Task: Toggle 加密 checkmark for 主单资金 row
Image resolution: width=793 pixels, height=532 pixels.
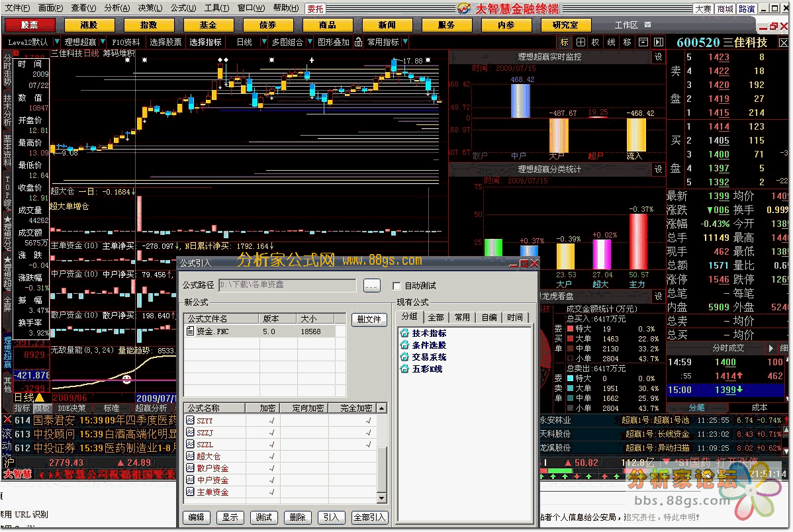Action: (x=271, y=492)
